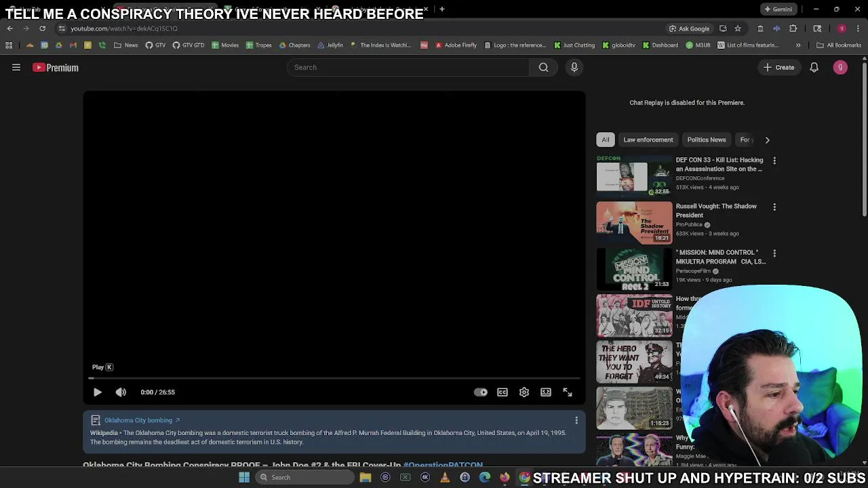Open the GTV GTD bookmark
Viewport: 868px width, 488px height.
pyautogui.click(x=188, y=45)
